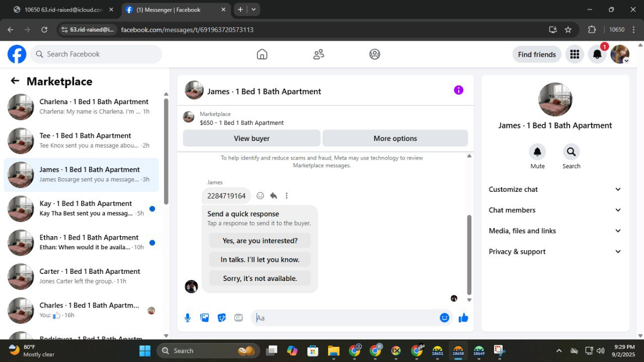Open Kay's apartment conversation
Screen dimensions: 644x362
[81, 208]
